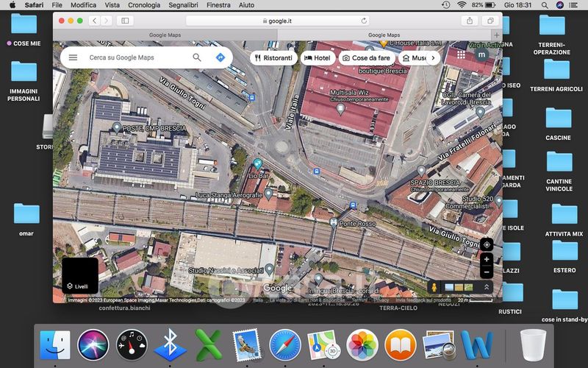Open Finder from the Dock
Image resolution: width=588 pixels, height=368 pixels.
point(54,344)
